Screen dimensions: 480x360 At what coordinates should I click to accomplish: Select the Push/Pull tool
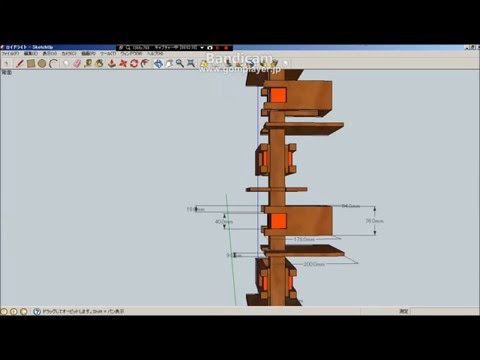(112, 63)
